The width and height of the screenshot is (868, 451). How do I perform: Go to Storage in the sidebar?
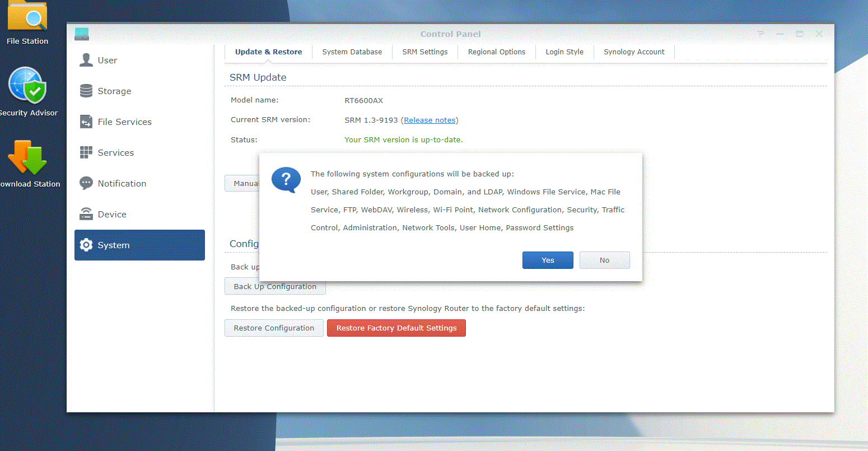[139, 91]
